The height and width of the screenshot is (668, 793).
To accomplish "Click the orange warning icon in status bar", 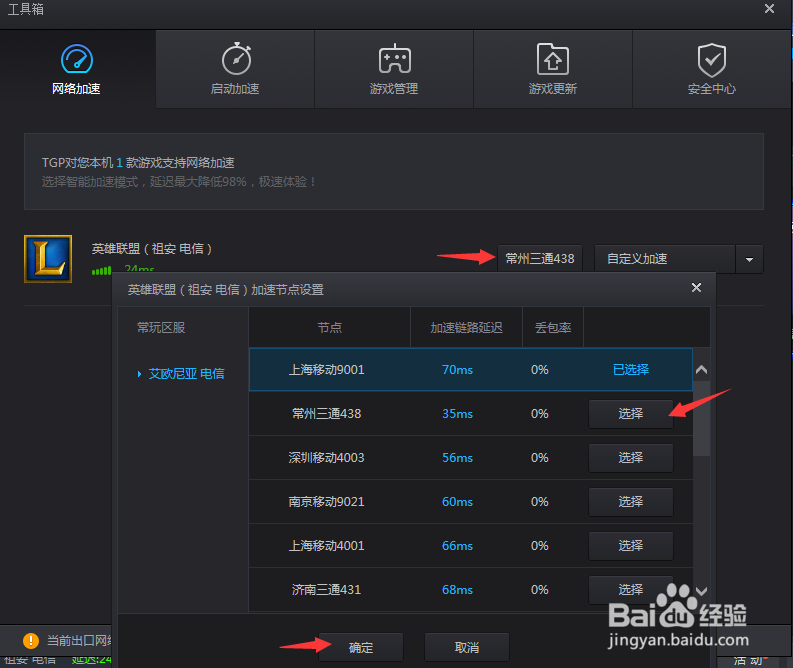I will 31,641.
